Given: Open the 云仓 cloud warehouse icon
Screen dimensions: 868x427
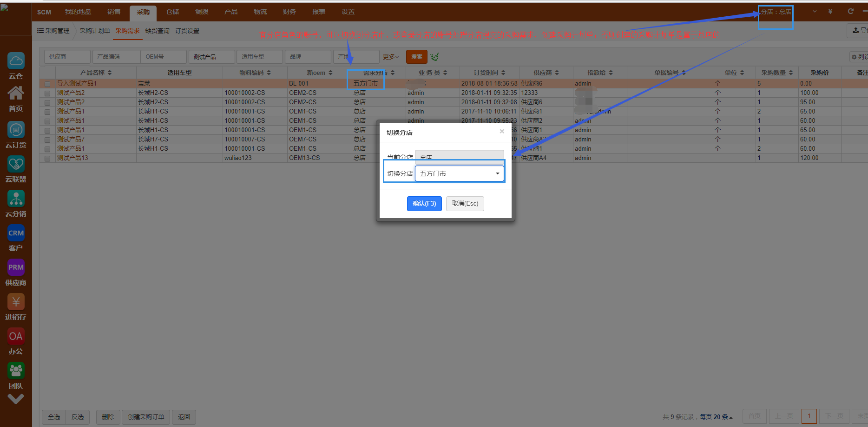Looking at the screenshot, I should [x=16, y=61].
